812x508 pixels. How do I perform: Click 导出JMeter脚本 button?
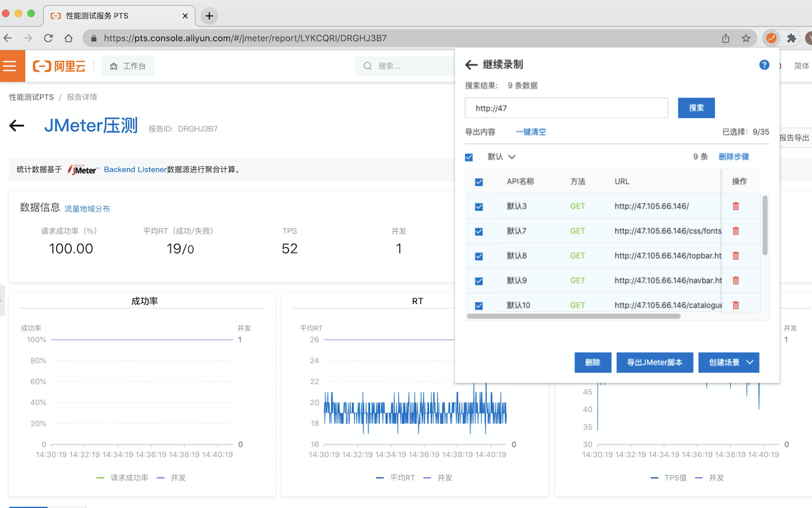coord(655,363)
